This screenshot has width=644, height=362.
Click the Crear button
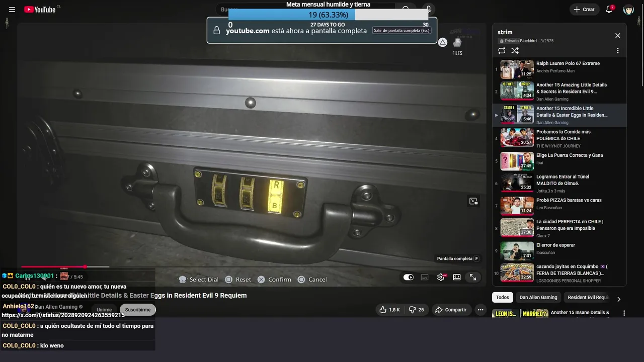(584, 10)
